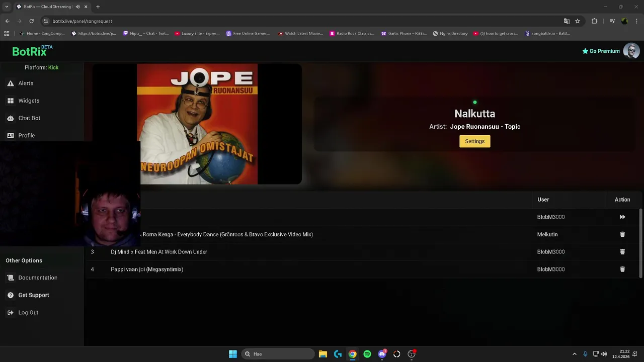This screenshot has width=644, height=362.
Task: Open the Nginx Directory bookmark
Action: pos(450,34)
